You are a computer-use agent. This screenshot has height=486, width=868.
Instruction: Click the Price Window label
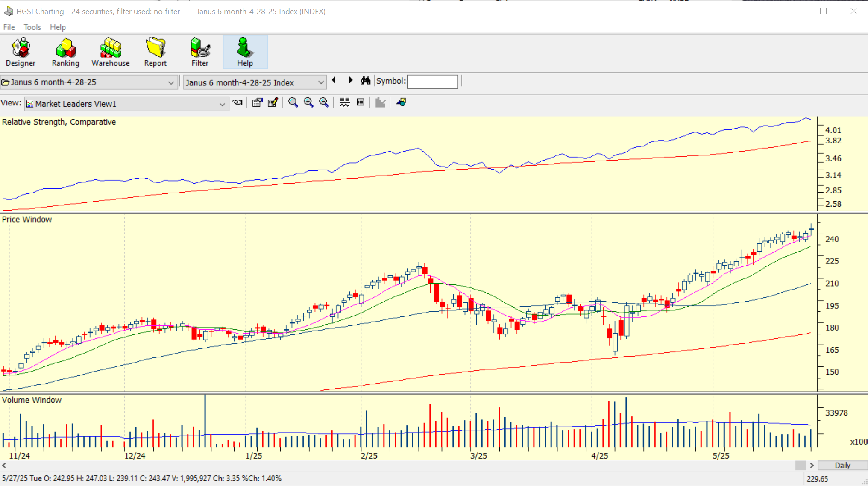click(27, 220)
